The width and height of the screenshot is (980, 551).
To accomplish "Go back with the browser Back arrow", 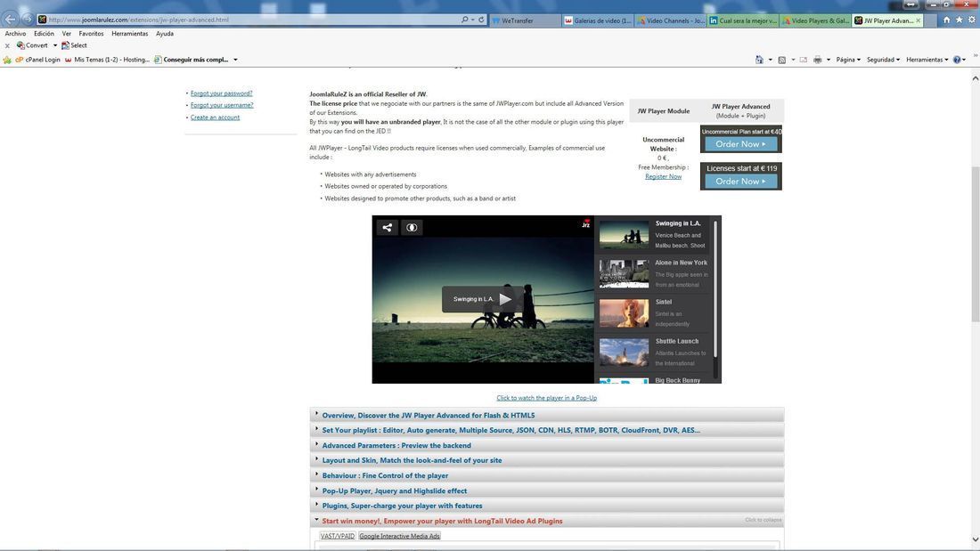I will [x=10, y=20].
